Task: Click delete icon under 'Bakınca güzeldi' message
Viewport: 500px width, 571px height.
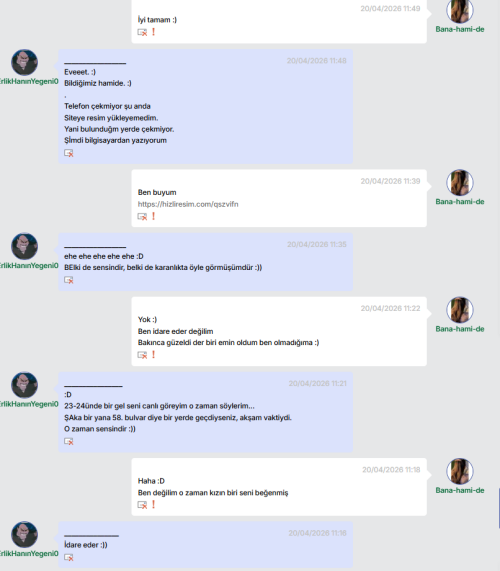Action: point(142,355)
